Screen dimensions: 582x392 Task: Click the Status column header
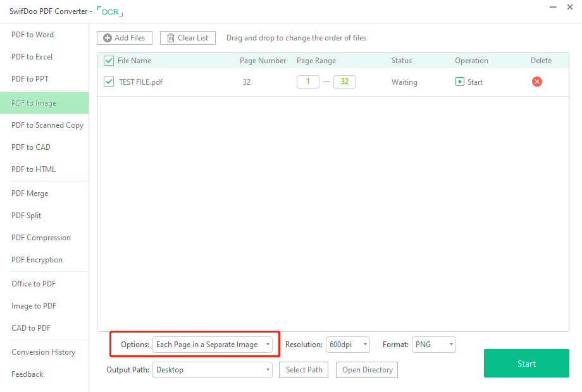pos(402,61)
